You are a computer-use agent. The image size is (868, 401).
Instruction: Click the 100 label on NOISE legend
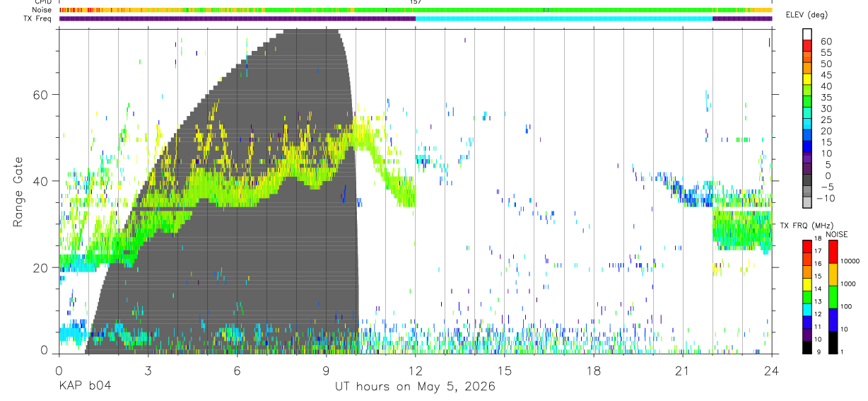[847, 307]
